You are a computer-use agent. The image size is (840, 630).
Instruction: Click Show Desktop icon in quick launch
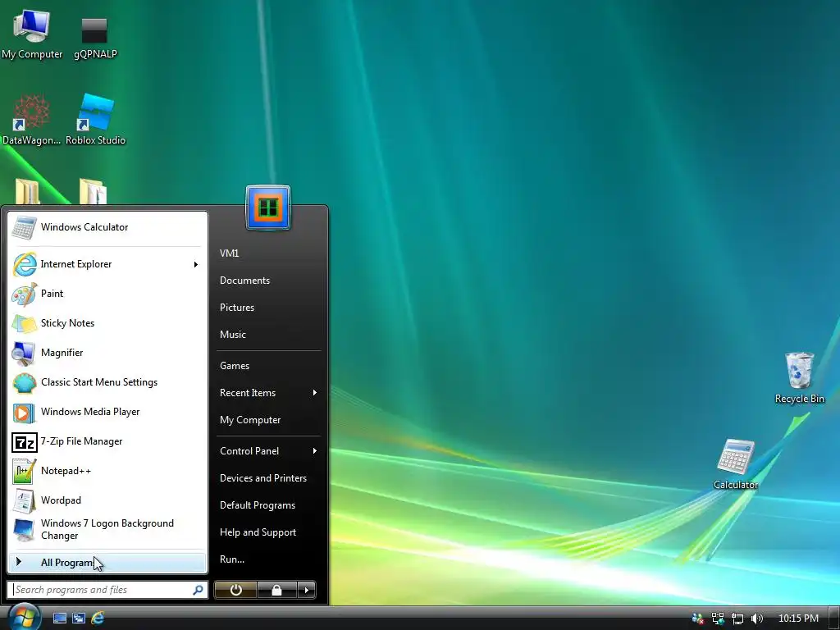pyautogui.click(x=59, y=619)
